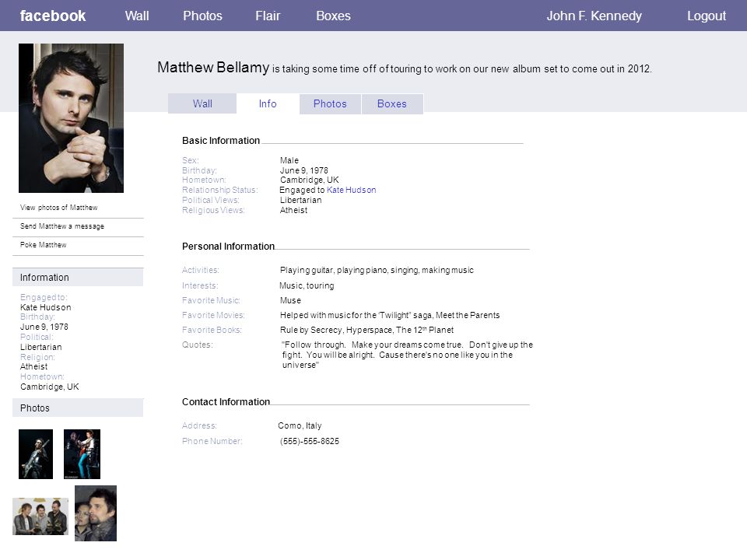Open Boxes in the top navigation bar
This screenshot has width=747, height=560.
pos(334,16)
